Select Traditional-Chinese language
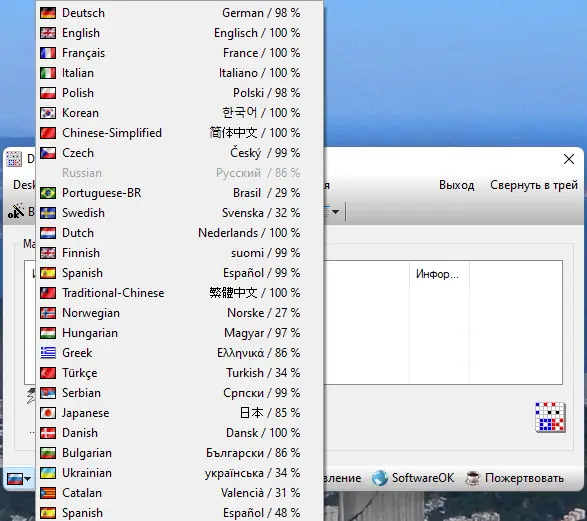This screenshot has width=587, height=521. 179,293
